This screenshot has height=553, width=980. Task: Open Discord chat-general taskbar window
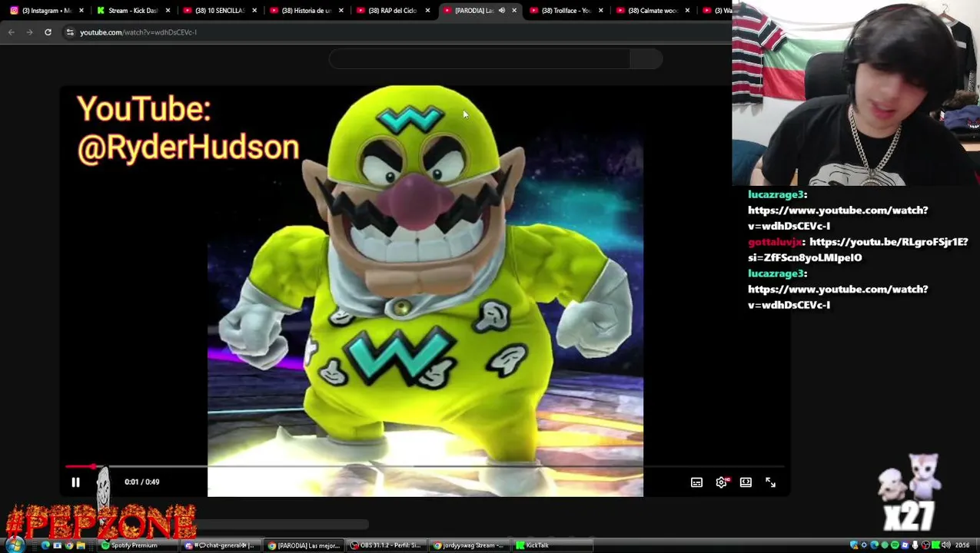point(221,545)
